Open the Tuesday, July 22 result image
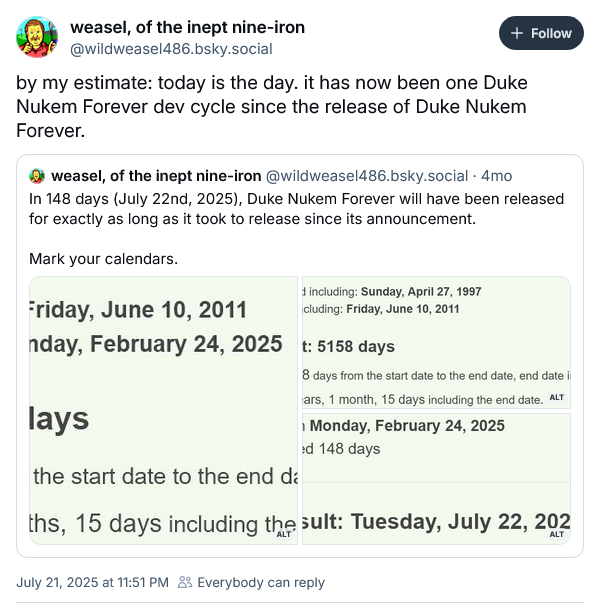The height and width of the screenshot is (603, 600). pos(436,479)
